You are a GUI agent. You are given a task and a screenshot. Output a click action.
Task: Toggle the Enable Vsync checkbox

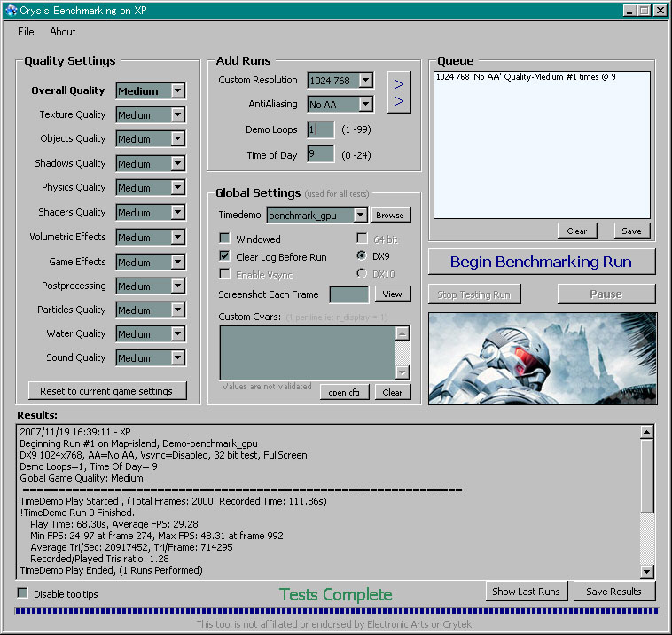[224, 274]
